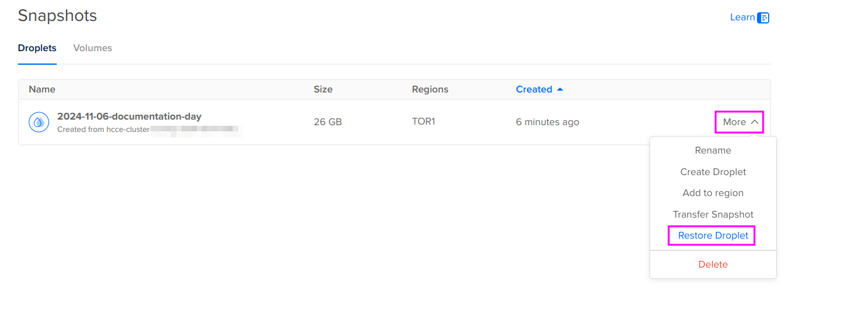
Task: Sort by the Created column header
Action: tap(534, 89)
